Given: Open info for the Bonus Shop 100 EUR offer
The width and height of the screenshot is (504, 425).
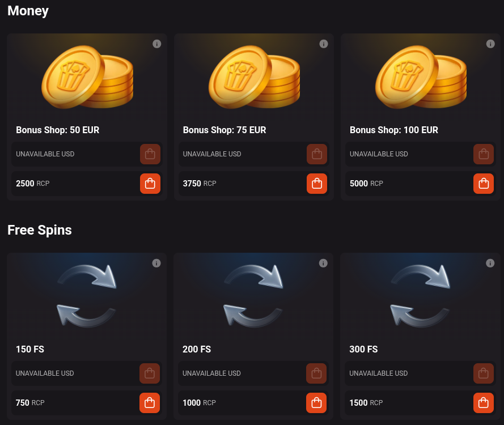Looking at the screenshot, I should pyautogui.click(x=490, y=44).
